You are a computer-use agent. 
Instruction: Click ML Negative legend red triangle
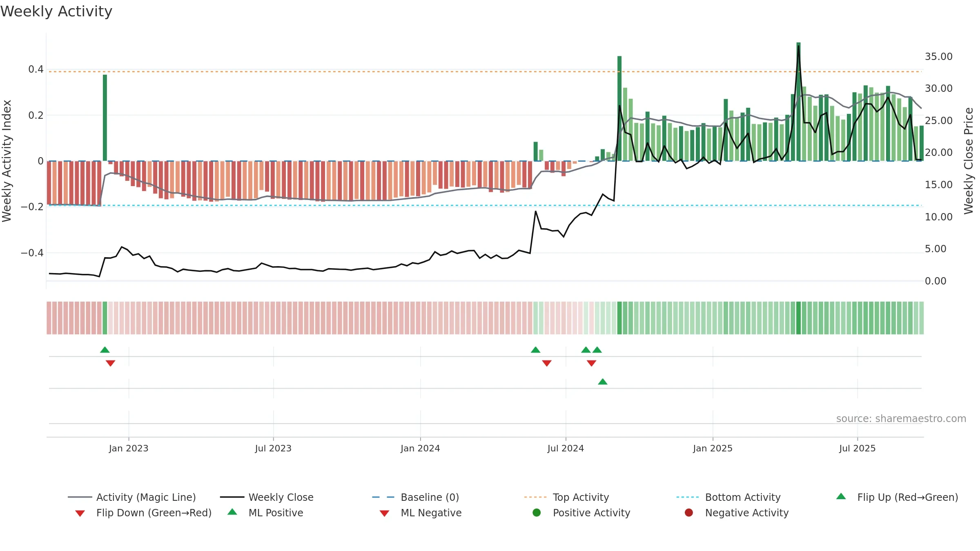point(384,513)
